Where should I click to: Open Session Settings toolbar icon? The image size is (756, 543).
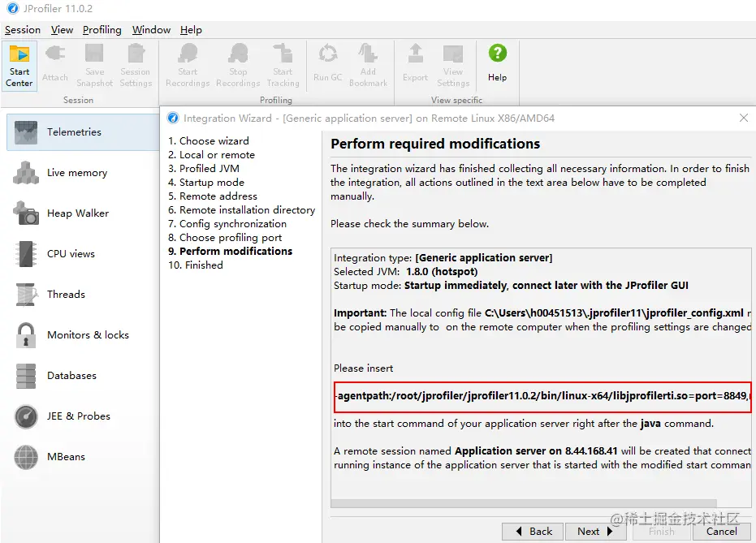point(136,53)
